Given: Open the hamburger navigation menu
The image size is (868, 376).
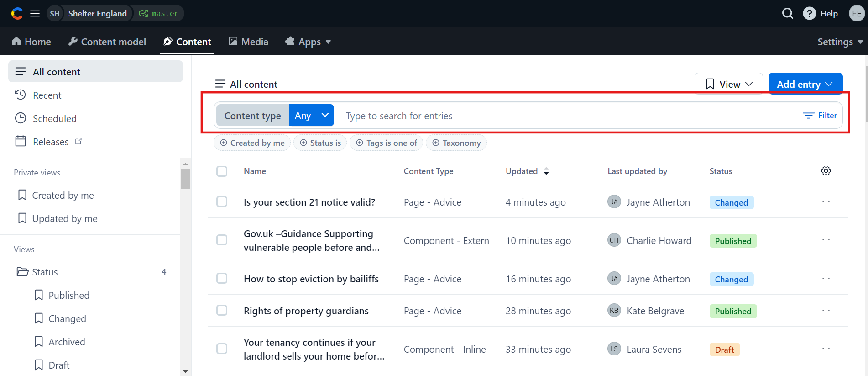Looking at the screenshot, I should (x=35, y=14).
